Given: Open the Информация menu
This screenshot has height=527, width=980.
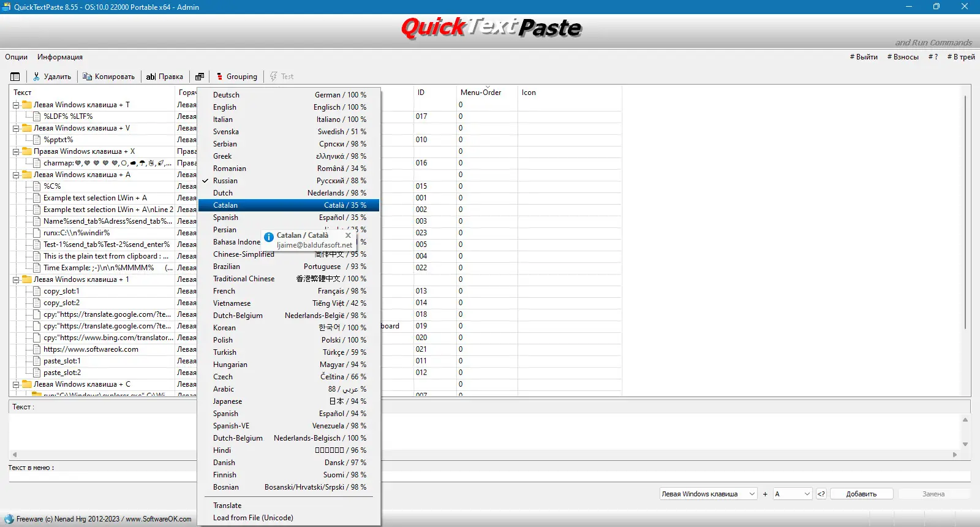Looking at the screenshot, I should 60,57.
